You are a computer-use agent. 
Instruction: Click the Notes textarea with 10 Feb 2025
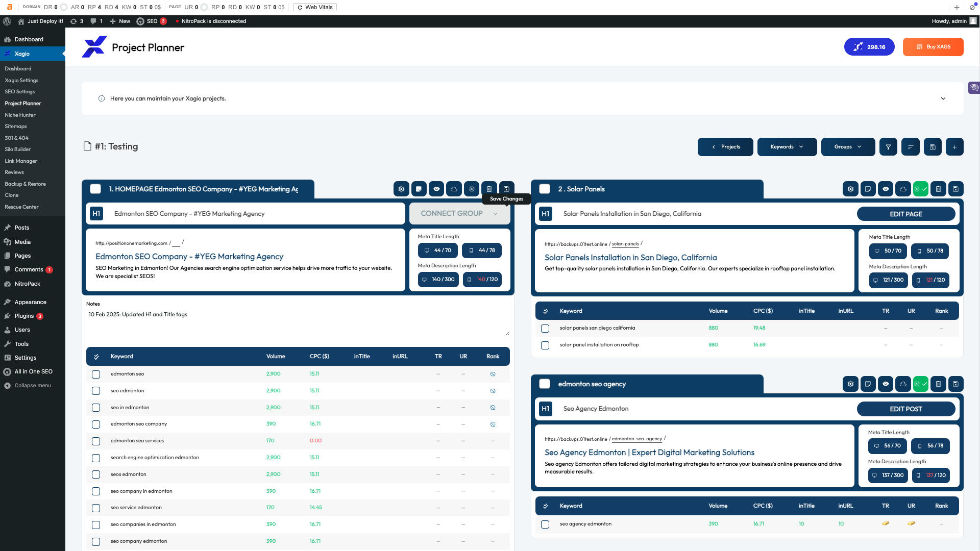click(x=298, y=322)
